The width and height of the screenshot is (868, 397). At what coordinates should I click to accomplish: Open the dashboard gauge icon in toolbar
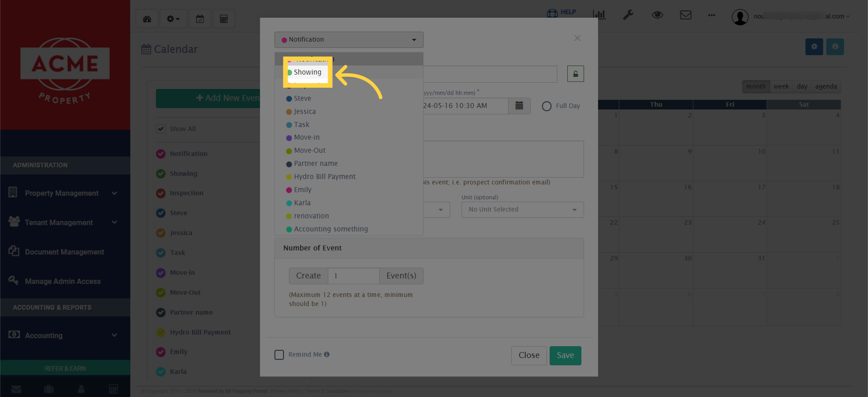[147, 19]
